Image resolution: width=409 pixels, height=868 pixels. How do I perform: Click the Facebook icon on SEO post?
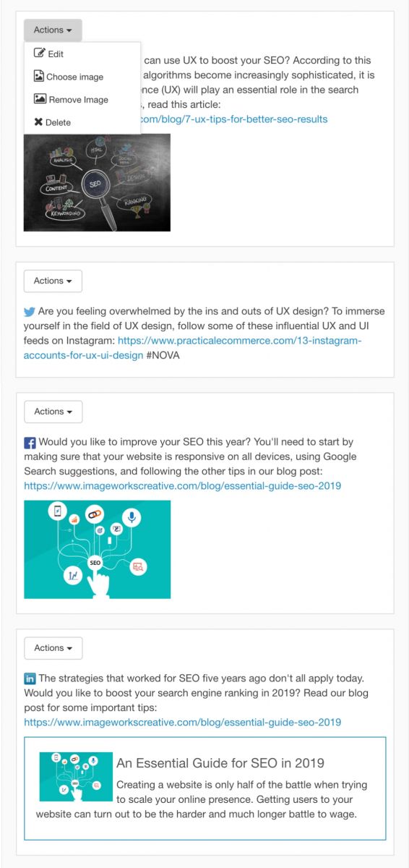tap(30, 443)
